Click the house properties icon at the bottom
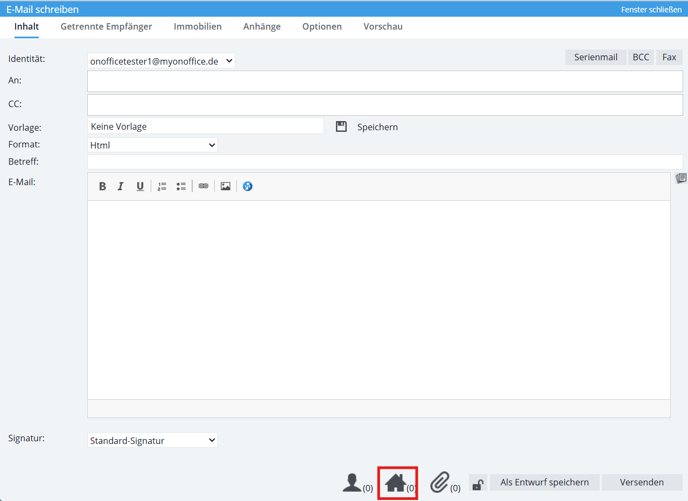Image resolution: width=688 pixels, height=501 pixels. pos(396,483)
